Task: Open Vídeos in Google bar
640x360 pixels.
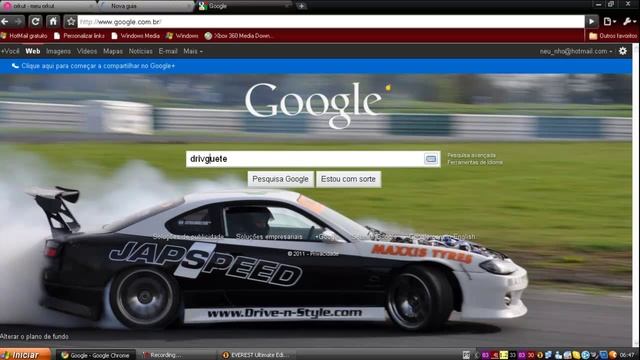Action: click(87, 51)
